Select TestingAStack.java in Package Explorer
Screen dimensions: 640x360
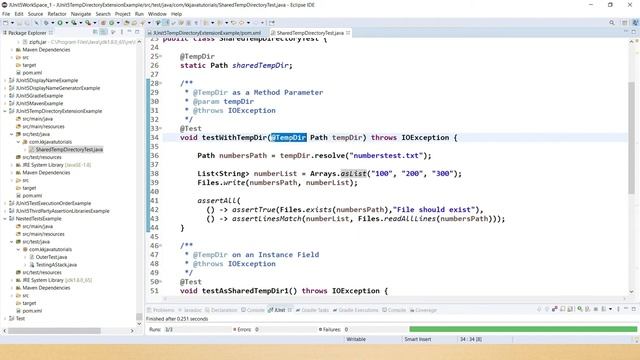(56, 265)
